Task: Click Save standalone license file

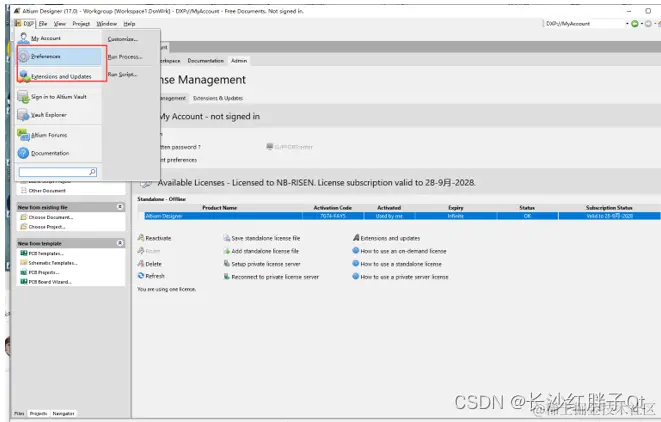Action: coord(266,238)
